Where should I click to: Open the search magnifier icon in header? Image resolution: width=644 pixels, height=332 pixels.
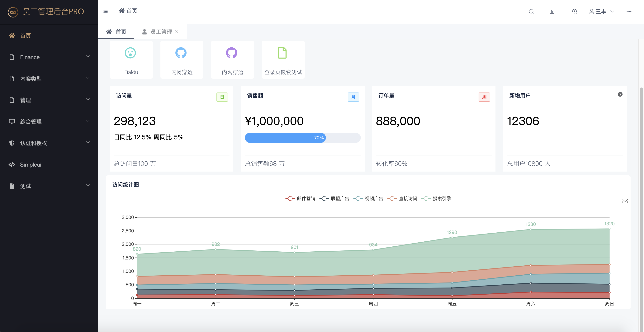pos(531,12)
